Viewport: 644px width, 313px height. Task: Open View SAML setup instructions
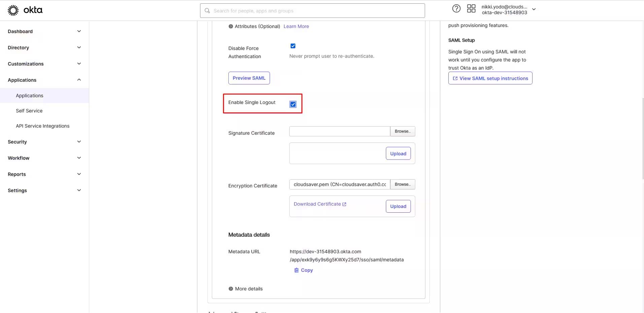pyautogui.click(x=490, y=78)
